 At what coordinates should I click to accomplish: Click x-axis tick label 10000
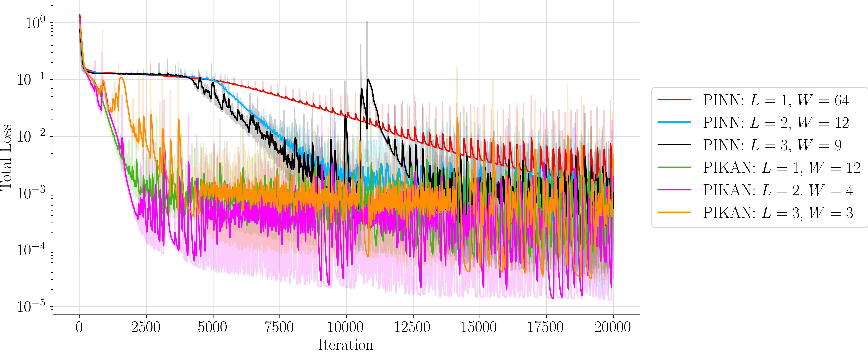346,327
